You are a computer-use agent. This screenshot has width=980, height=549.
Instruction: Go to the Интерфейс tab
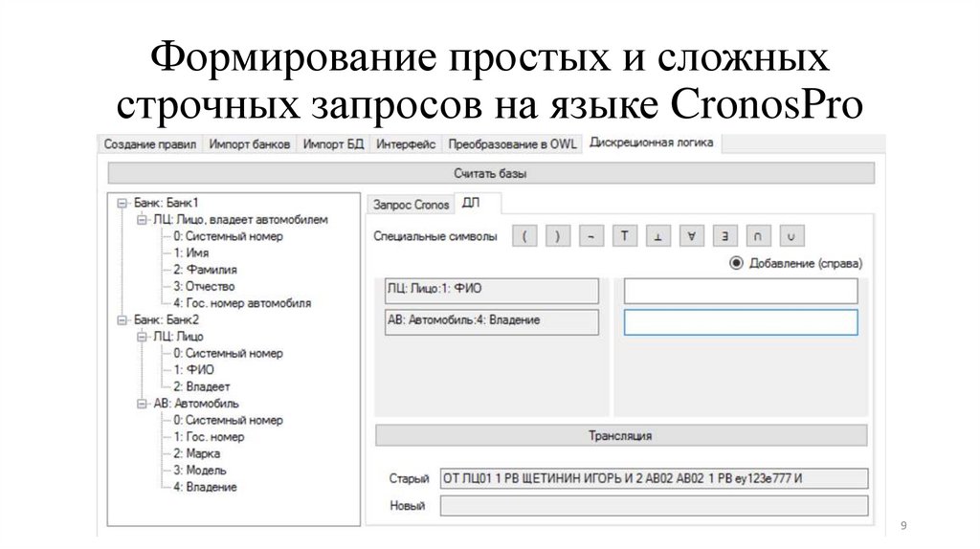pyautogui.click(x=406, y=144)
